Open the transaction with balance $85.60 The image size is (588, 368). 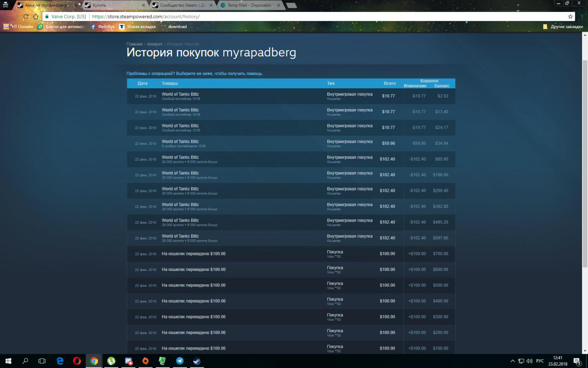coord(291,159)
